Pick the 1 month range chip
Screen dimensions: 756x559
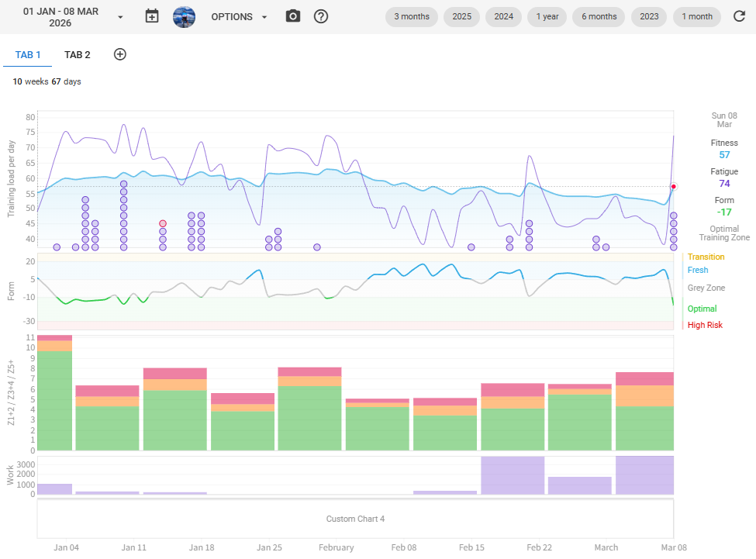(697, 17)
